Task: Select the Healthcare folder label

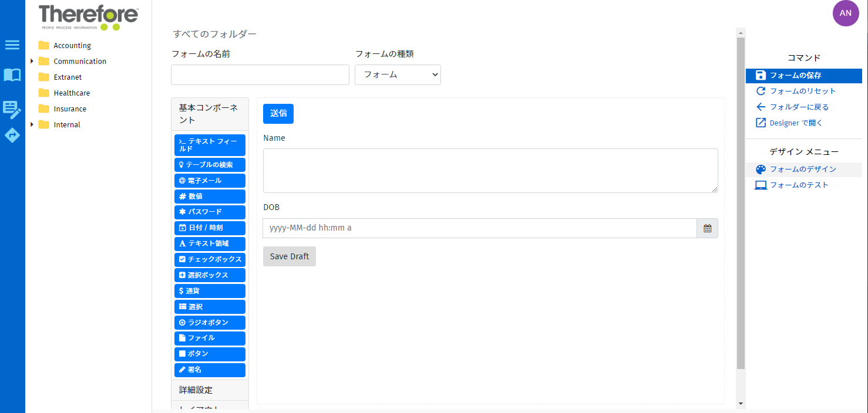Action: pos(72,93)
